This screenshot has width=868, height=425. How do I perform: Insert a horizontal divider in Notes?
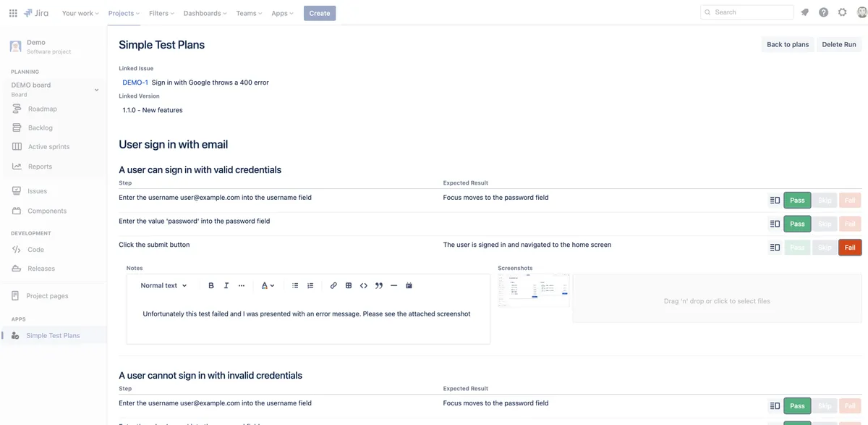[x=393, y=285]
